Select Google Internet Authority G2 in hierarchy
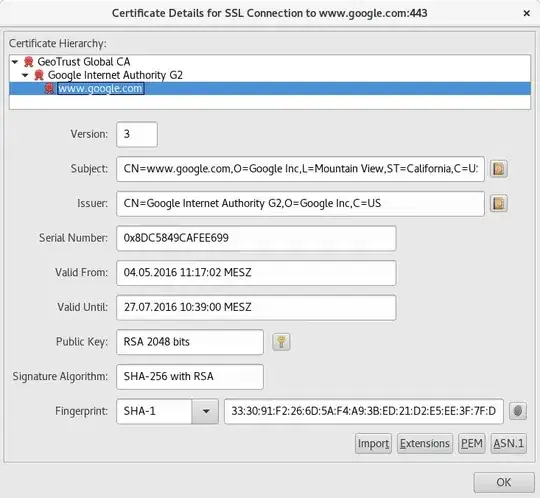The image size is (540, 498). [115, 75]
